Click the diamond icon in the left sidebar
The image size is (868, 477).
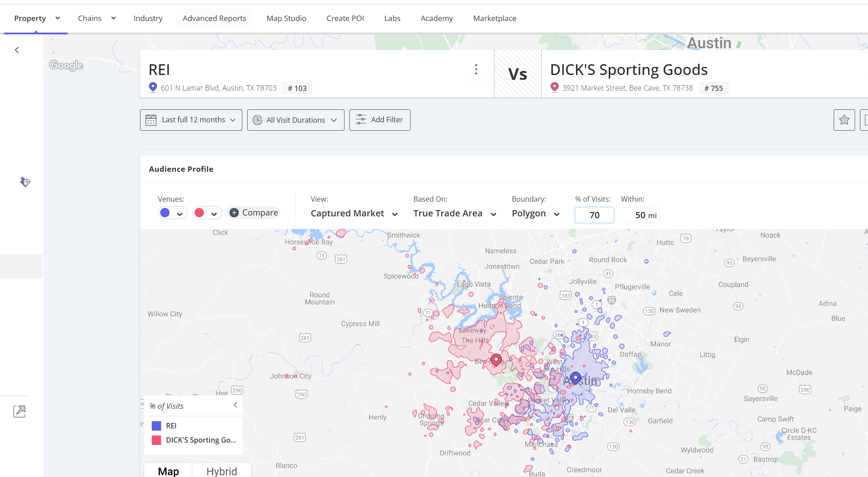25,182
